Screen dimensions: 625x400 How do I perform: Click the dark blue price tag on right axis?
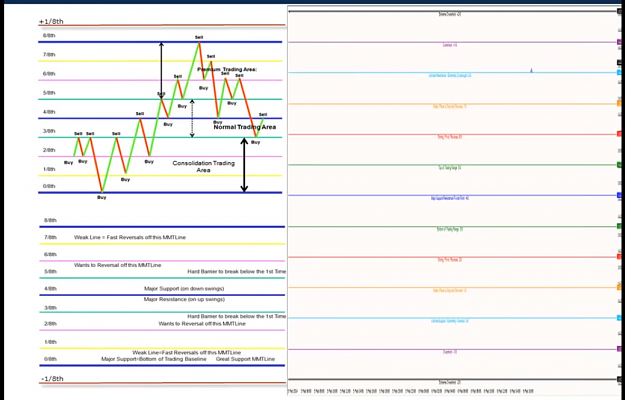coord(619,195)
